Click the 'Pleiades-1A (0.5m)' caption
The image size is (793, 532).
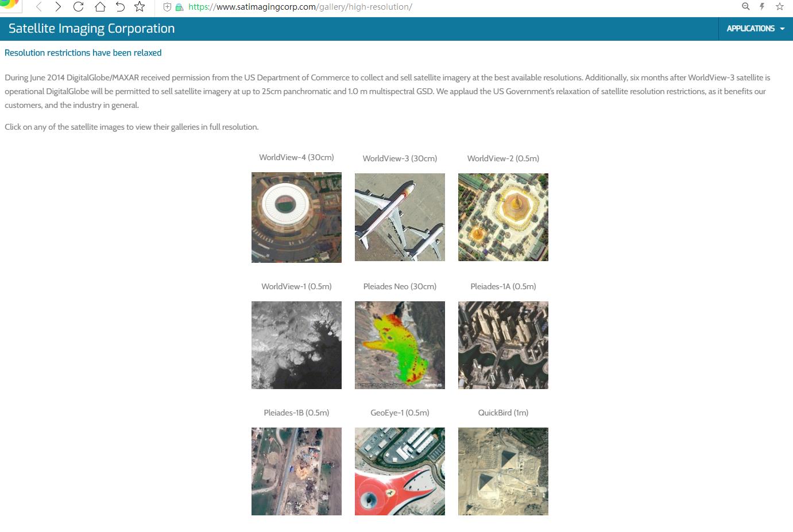click(x=503, y=286)
